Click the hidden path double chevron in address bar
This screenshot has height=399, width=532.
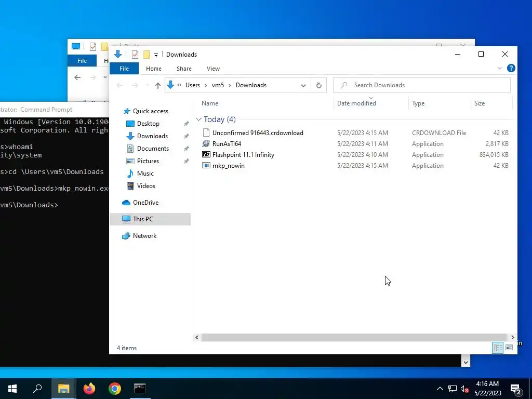click(179, 85)
